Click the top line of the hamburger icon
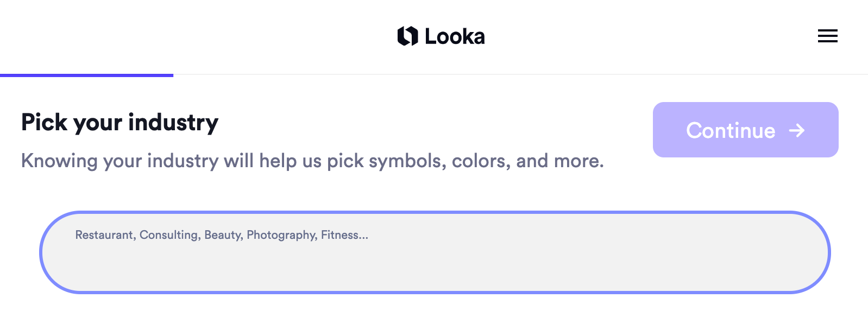This screenshot has width=868, height=317. (827, 30)
